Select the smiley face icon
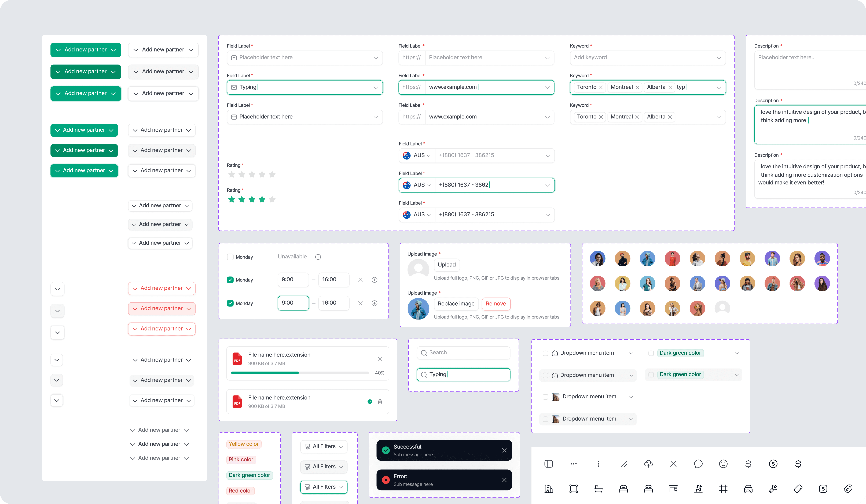Viewport: 866px width, 504px height. (723, 464)
